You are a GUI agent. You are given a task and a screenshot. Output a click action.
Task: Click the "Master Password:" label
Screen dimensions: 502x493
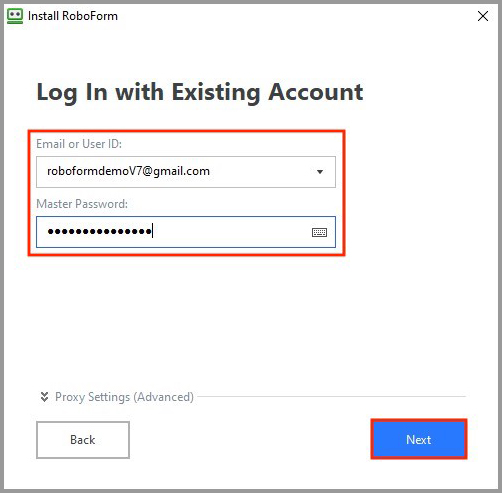[82, 204]
